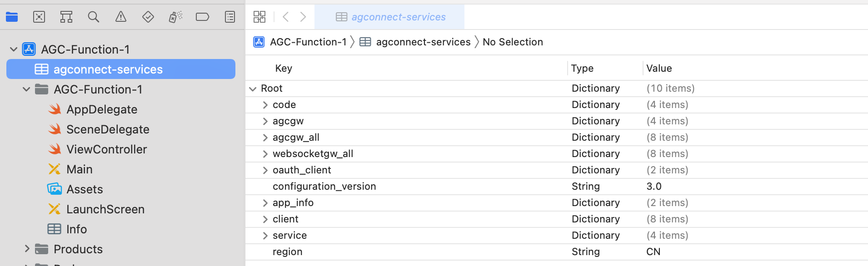The image size is (868, 266).
Task: Select the service dictionary row
Action: point(289,235)
